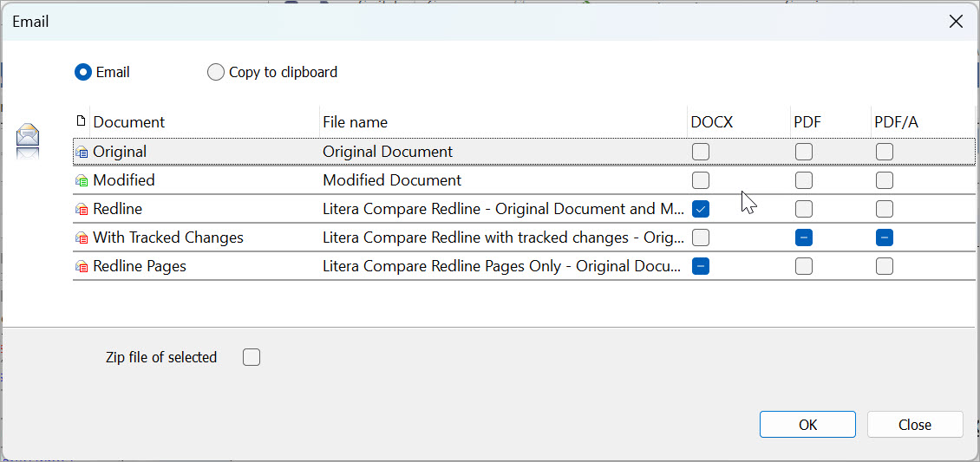Uncheck DOCX for Redline row
Viewport: 980px width, 462px height.
pyautogui.click(x=701, y=209)
